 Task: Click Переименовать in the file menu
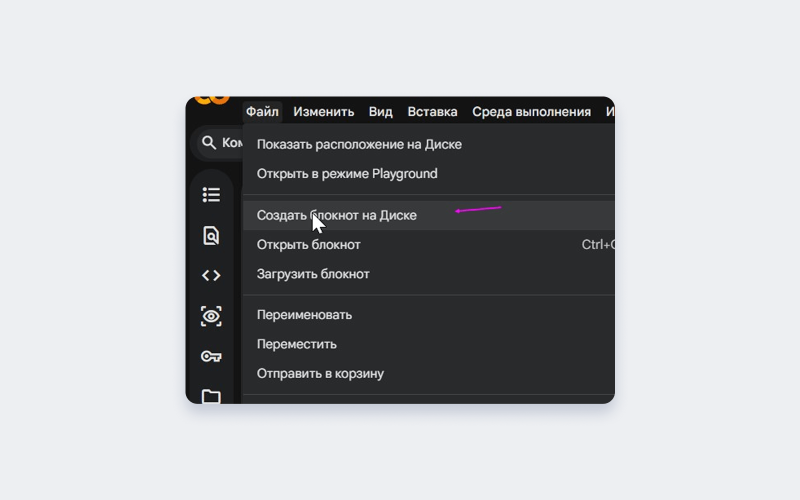[x=304, y=315]
